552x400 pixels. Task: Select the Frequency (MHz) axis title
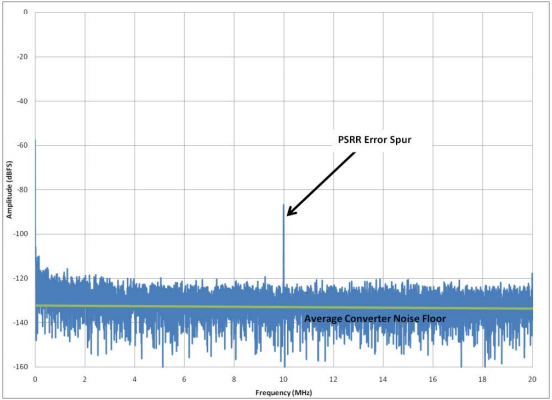(284, 393)
